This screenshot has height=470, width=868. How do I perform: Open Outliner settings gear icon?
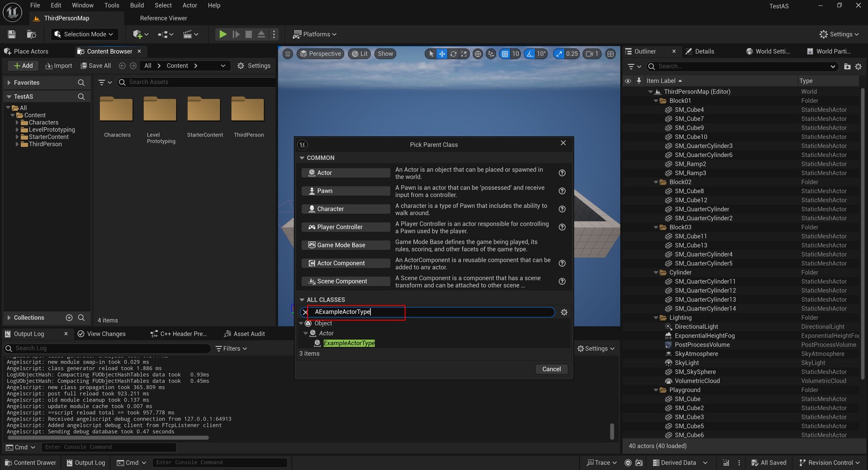coord(858,66)
